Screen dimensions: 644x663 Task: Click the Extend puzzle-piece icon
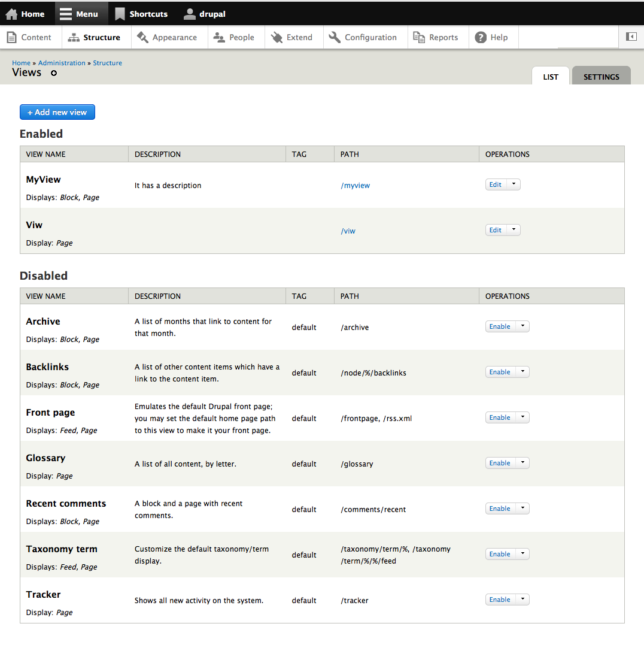(277, 37)
